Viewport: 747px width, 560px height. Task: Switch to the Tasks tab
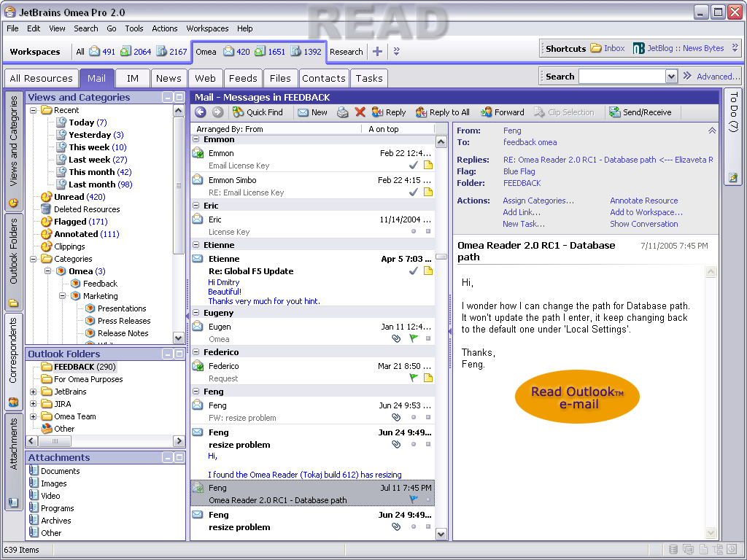click(x=368, y=78)
